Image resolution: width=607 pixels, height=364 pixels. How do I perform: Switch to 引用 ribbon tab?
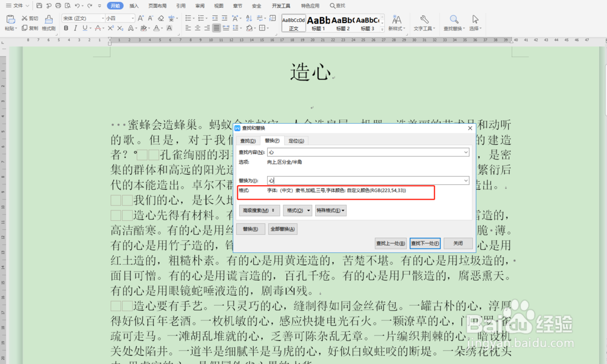[180, 6]
